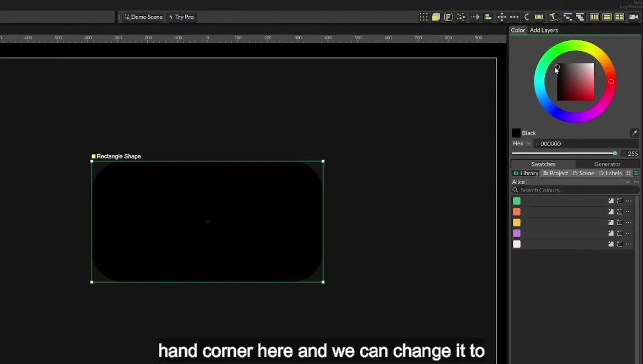Click the corner-bracket plus icon beside the orange swatch

click(x=620, y=212)
